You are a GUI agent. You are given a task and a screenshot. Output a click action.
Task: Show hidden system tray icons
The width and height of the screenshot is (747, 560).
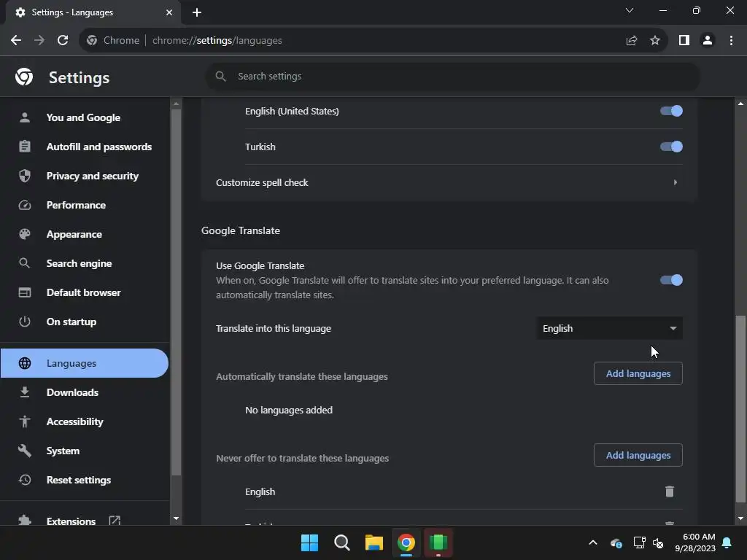pyautogui.click(x=593, y=542)
